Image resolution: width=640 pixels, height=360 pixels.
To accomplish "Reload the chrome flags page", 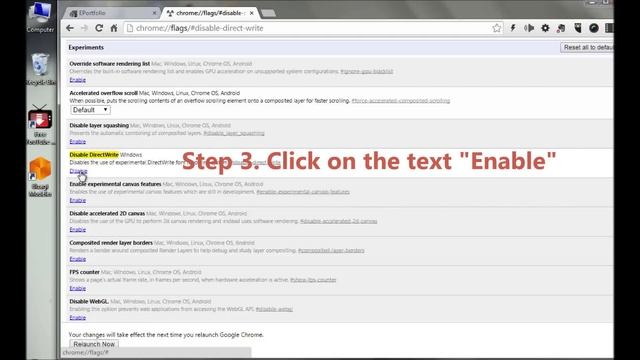I will click(99, 28).
